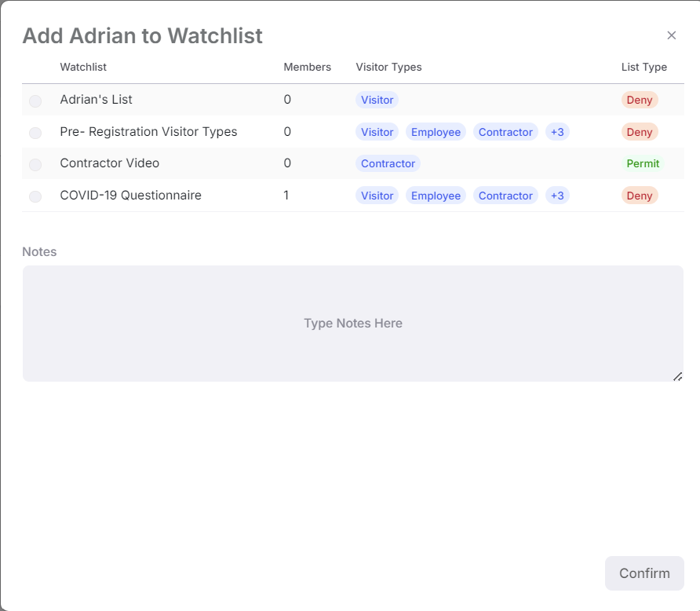
Task: Click the notes box resize handle
Action: (x=678, y=376)
